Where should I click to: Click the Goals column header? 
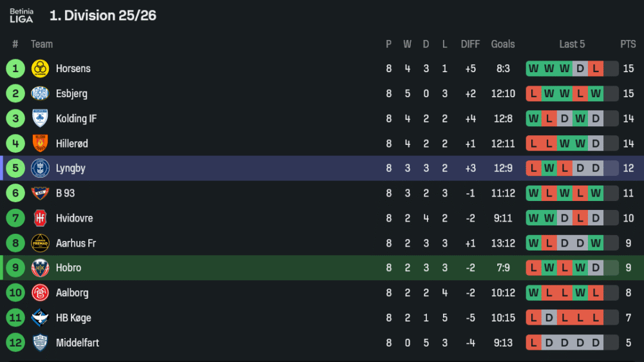[x=503, y=44]
